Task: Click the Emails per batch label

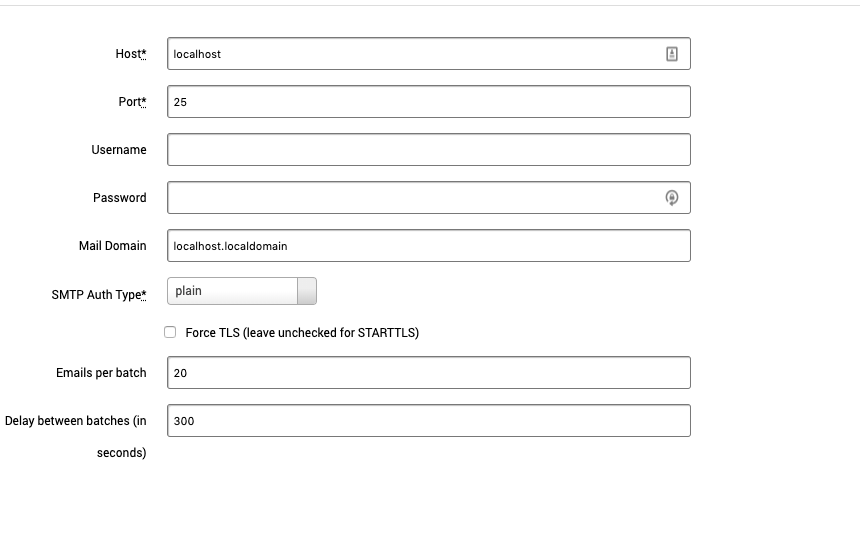Action: click(101, 373)
